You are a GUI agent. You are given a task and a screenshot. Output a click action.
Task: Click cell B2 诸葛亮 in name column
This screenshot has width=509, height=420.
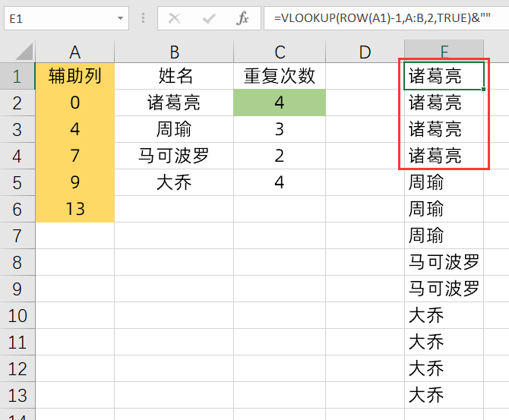(x=174, y=103)
